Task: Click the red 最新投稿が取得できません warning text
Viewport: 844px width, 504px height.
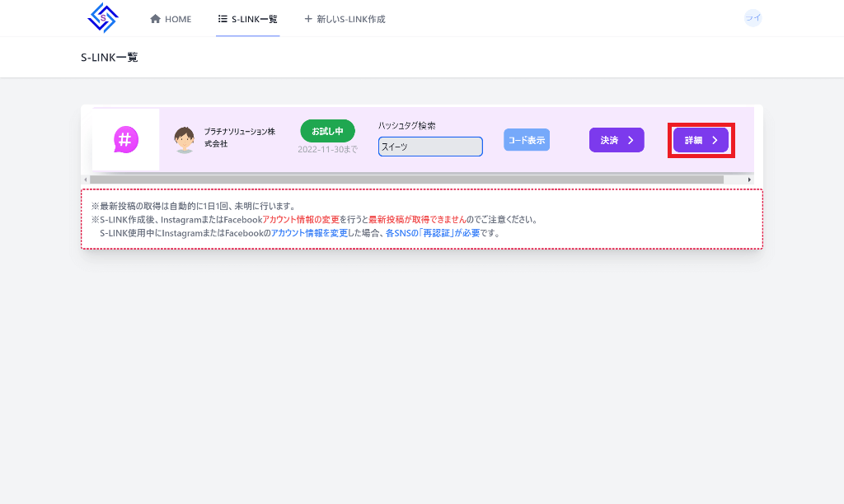Action: point(416,220)
